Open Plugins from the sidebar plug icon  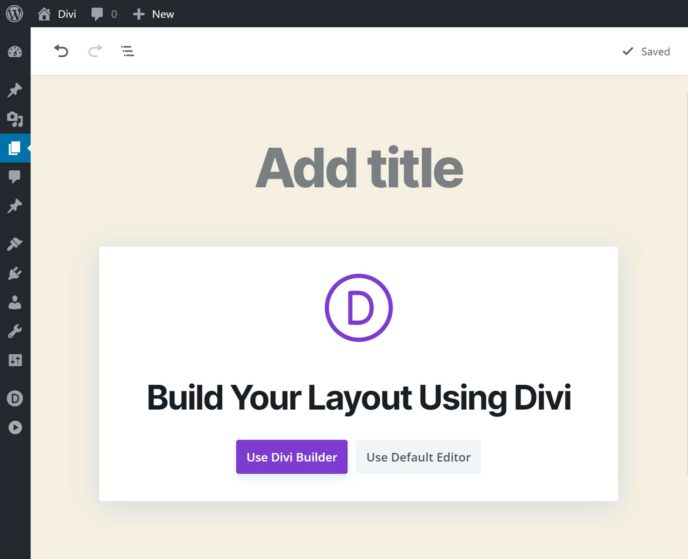point(15,273)
